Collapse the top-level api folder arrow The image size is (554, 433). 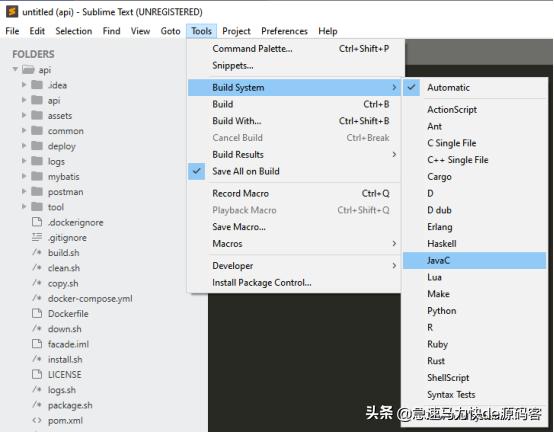point(15,69)
